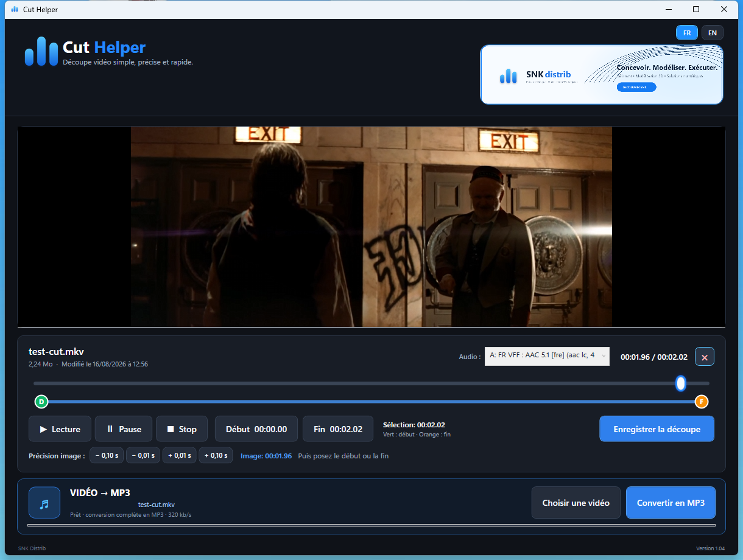Viewport: 743px width, 560px height.
Task: Open the Audio track dropdown
Action: 547,356
